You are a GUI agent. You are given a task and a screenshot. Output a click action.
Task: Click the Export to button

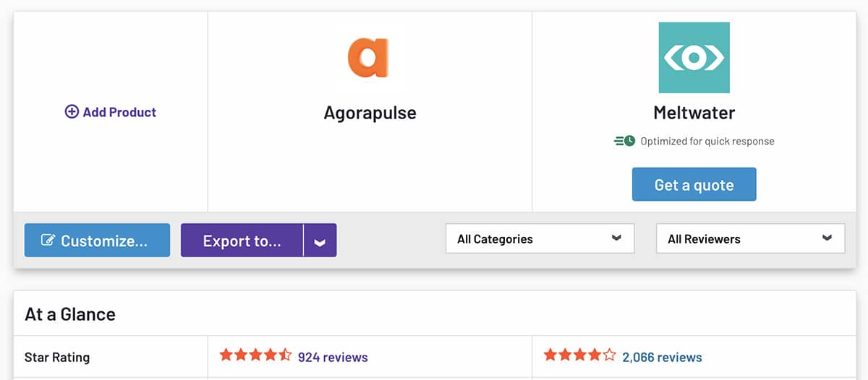(x=242, y=241)
